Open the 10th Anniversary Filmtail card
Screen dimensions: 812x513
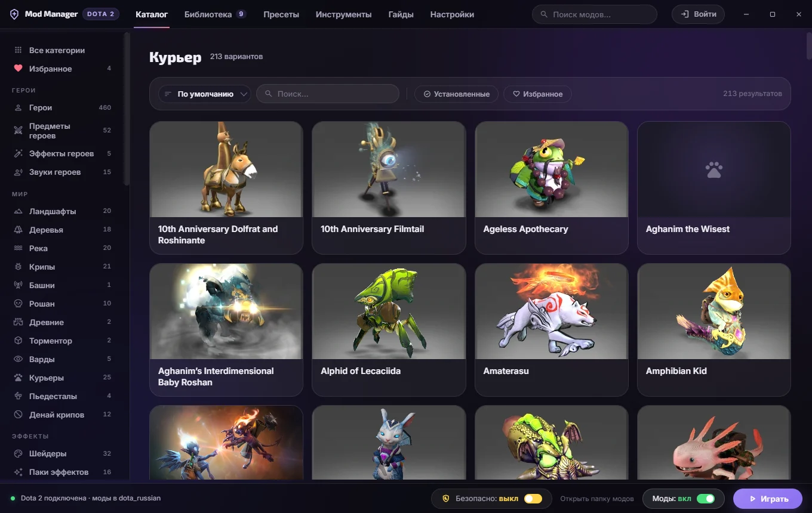coord(389,188)
